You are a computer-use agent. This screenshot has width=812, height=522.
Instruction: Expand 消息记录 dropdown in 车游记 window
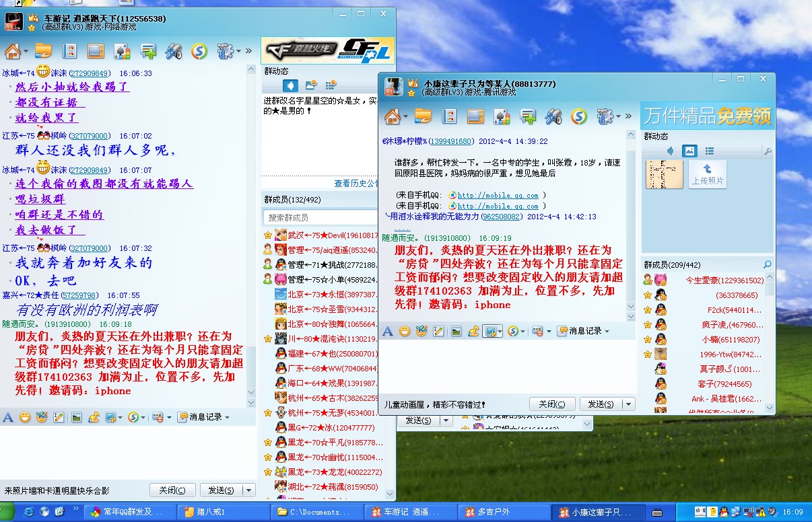[x=226, y=417]
